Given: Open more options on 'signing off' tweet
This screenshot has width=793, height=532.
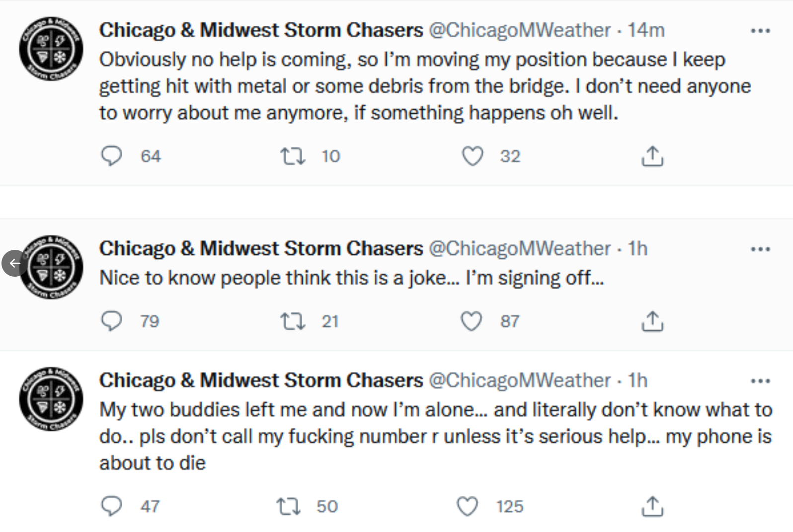Looking at the screenshot, I should coord(760,249).
